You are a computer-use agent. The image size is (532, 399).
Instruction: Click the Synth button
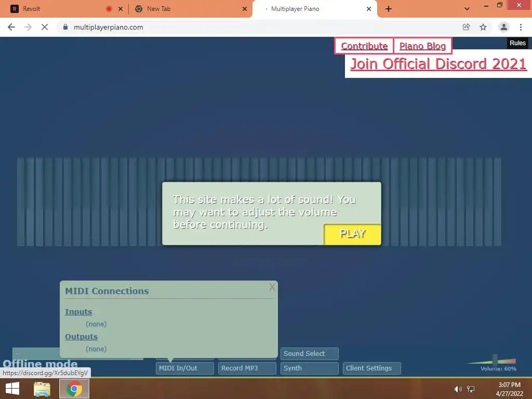pos(310,368)
